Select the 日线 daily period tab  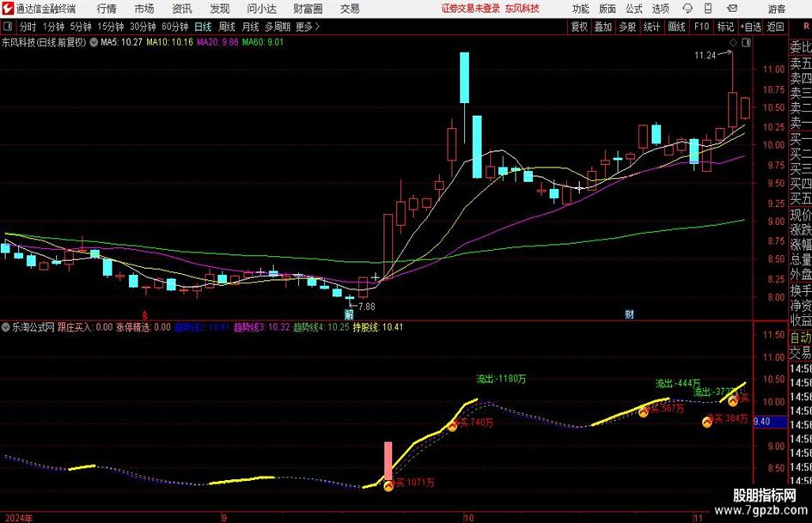(203, 27)
